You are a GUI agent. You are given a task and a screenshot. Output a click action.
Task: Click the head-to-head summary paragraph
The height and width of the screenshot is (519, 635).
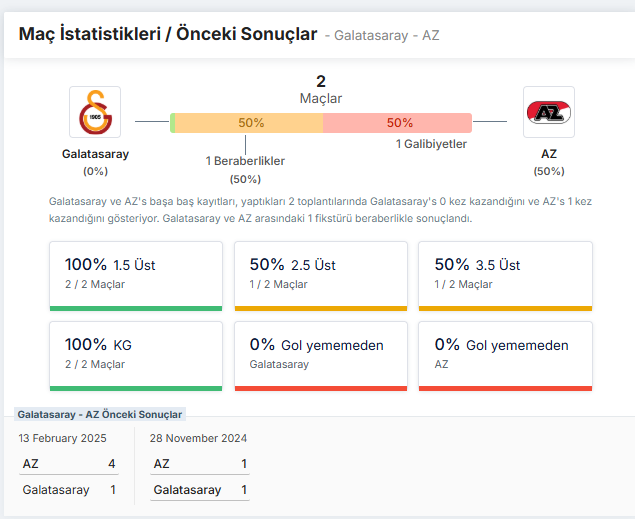click(320, 210)
